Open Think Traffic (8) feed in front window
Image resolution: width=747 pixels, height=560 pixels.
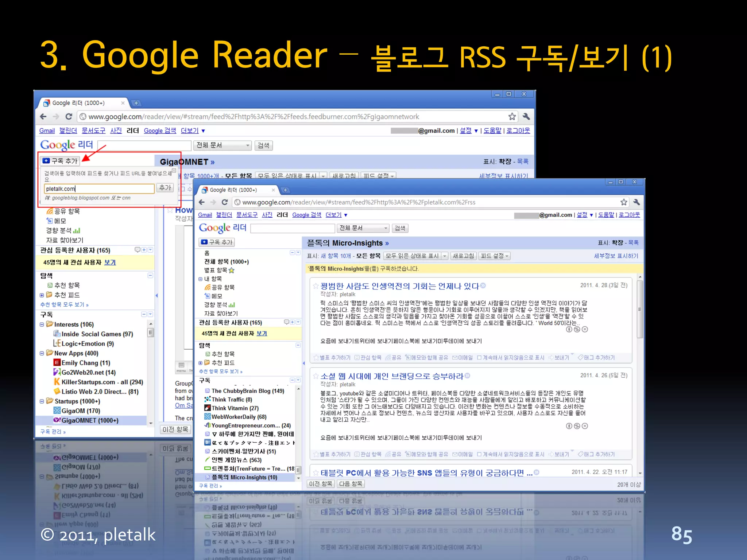click(x=232, y=400)
